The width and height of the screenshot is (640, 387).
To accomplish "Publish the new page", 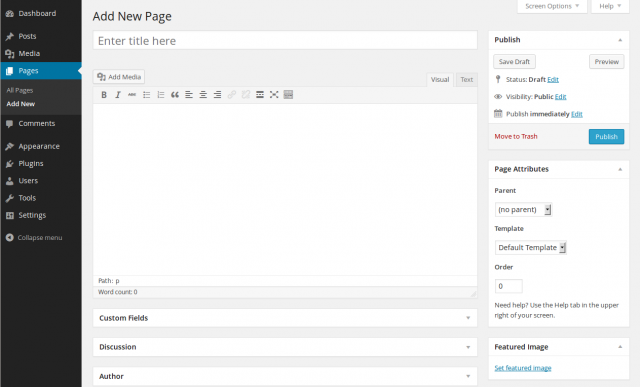I will (x=606, y=137).
